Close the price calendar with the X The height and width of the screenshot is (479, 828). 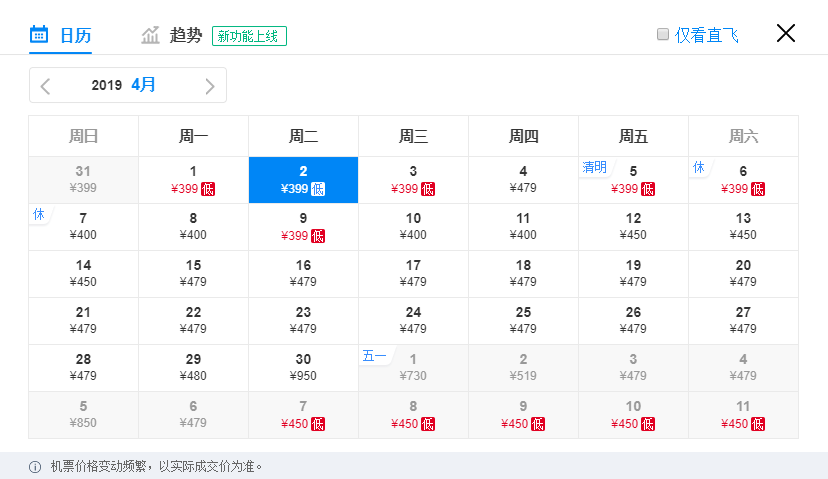click(x=786, y=33)
